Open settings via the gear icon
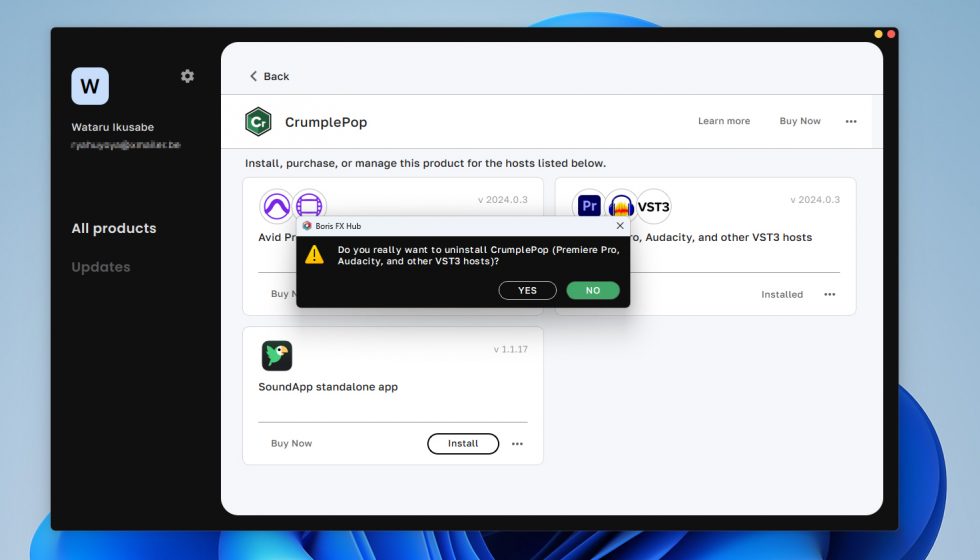This screenshot has height=560, width=980. point(188,76)
